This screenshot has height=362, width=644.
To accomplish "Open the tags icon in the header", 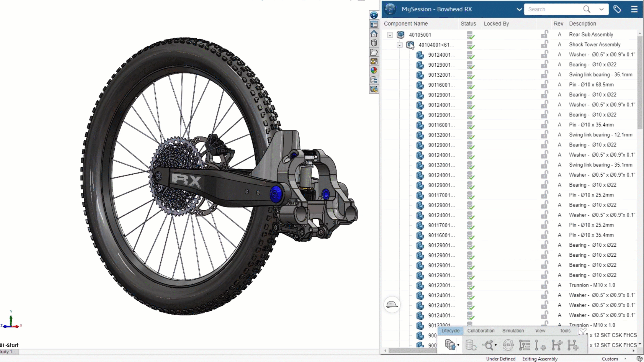I will click(x=617, y=9).
